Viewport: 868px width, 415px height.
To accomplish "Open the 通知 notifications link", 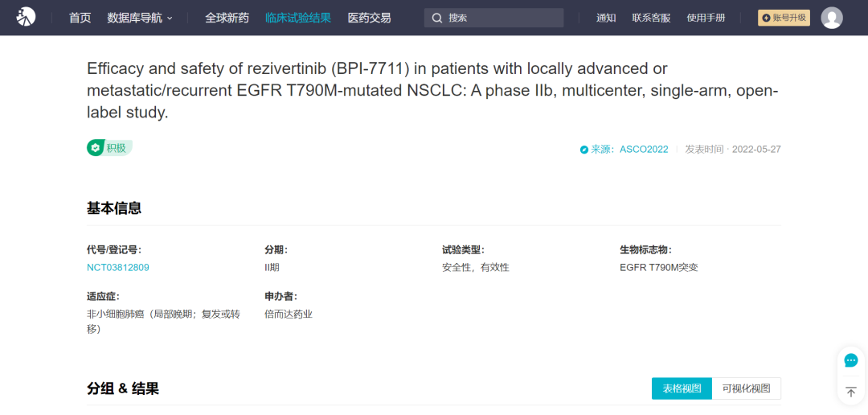I will point(606,18).
